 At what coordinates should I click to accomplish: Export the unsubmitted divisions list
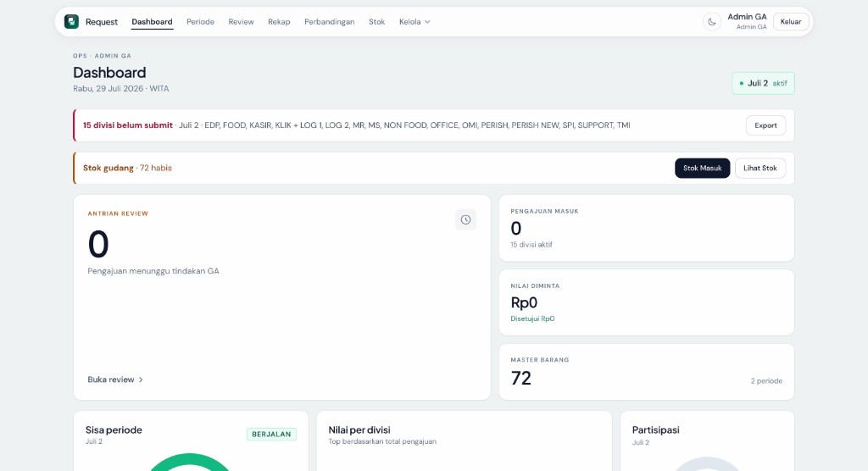pos(765,125)
